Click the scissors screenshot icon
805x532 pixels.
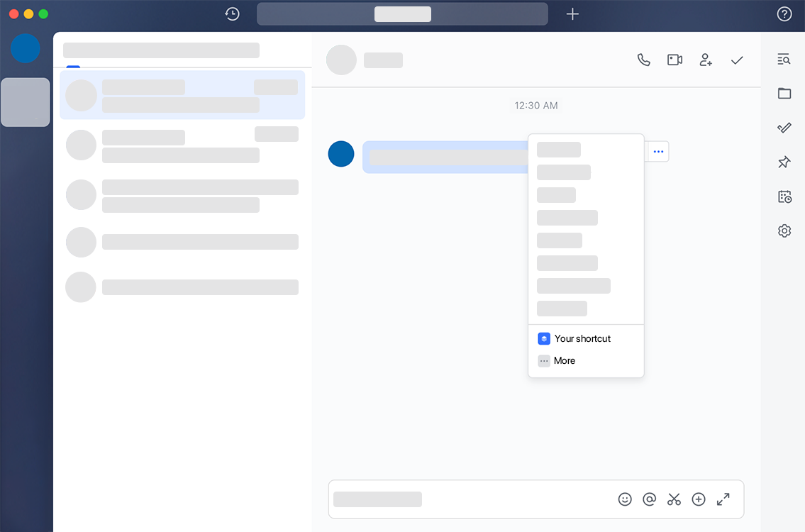click(x=674, y=499)
